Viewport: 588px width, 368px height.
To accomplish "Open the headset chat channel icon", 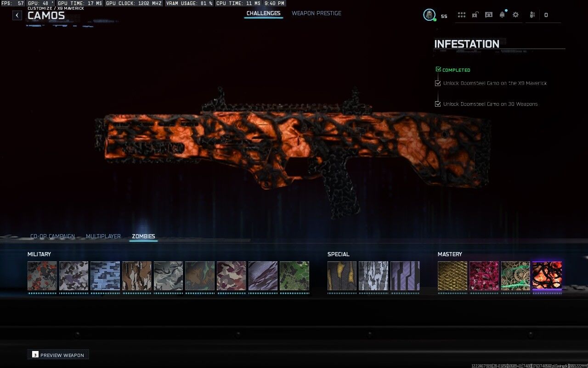I will click(489, 15).
